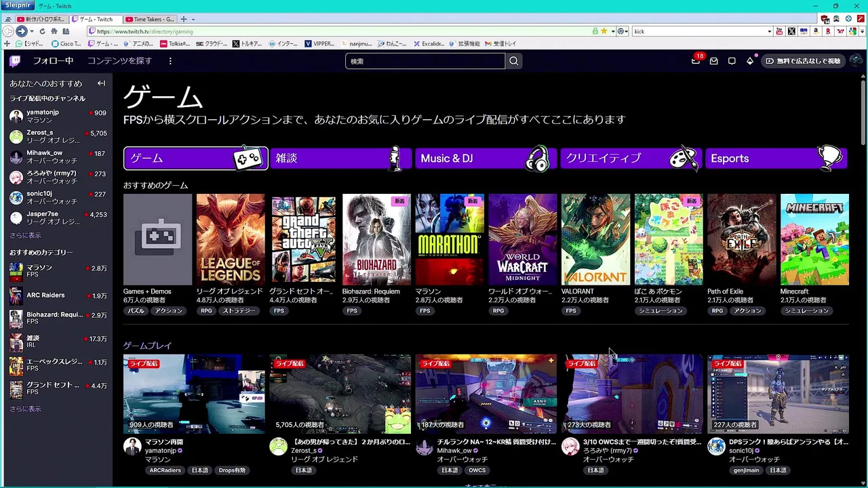Select the Esports category tab
Viewport: 868px width, 488px height.
(776, 158)
